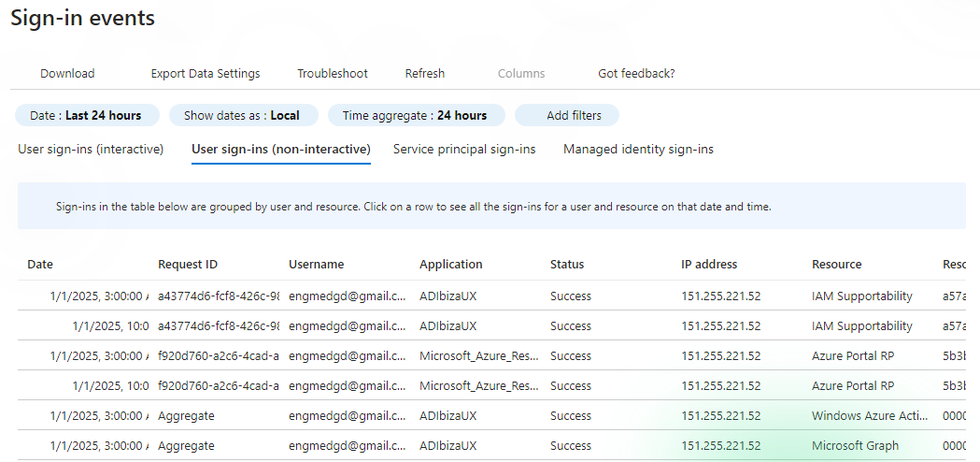Select f920d760 request ID in the 10:0 row
This screenshot has width=980, height=462.
click(218, 385)
